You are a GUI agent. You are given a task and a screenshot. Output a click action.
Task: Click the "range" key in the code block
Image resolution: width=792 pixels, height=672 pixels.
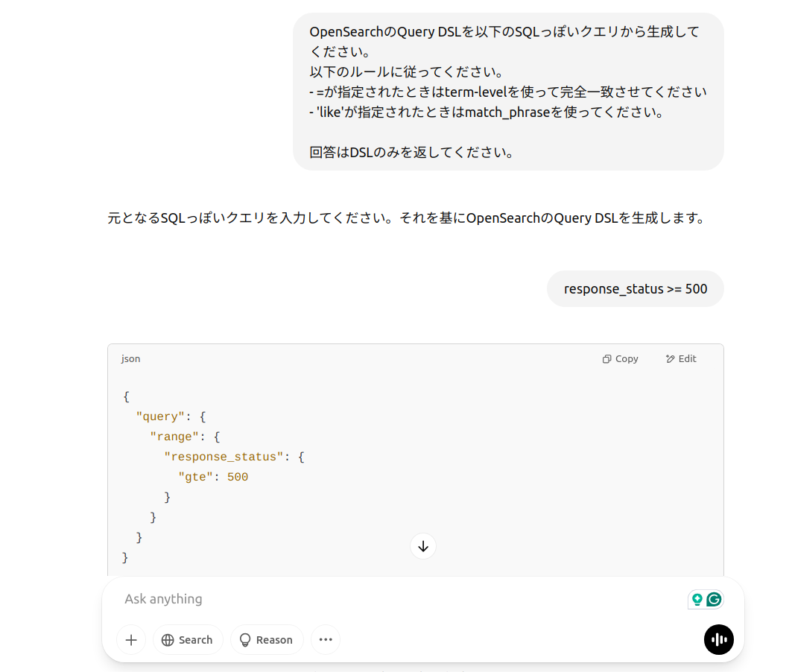pos(174,437)
